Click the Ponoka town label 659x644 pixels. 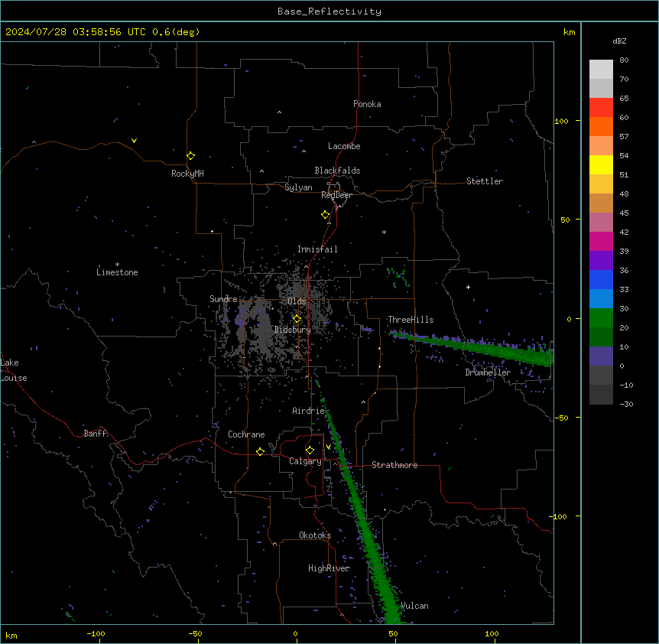tap(367, 104)
